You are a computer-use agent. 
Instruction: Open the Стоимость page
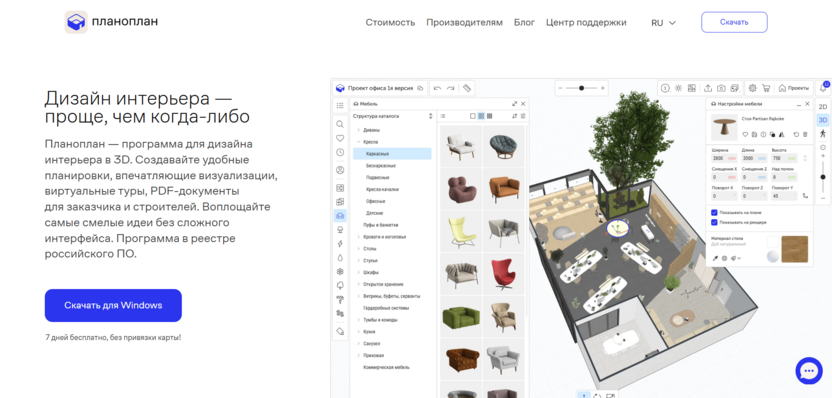pyautogui.click(x=390, y=22)
